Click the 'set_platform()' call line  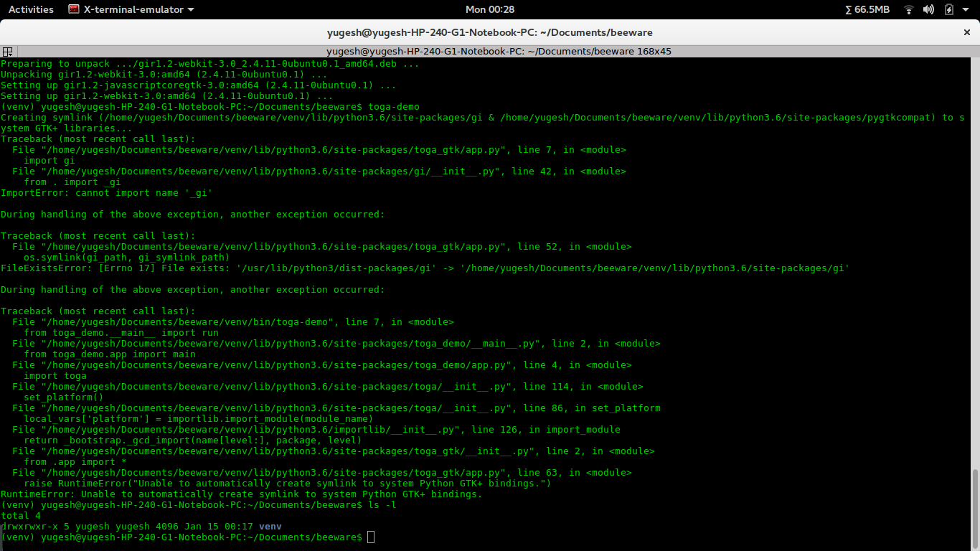63,397
